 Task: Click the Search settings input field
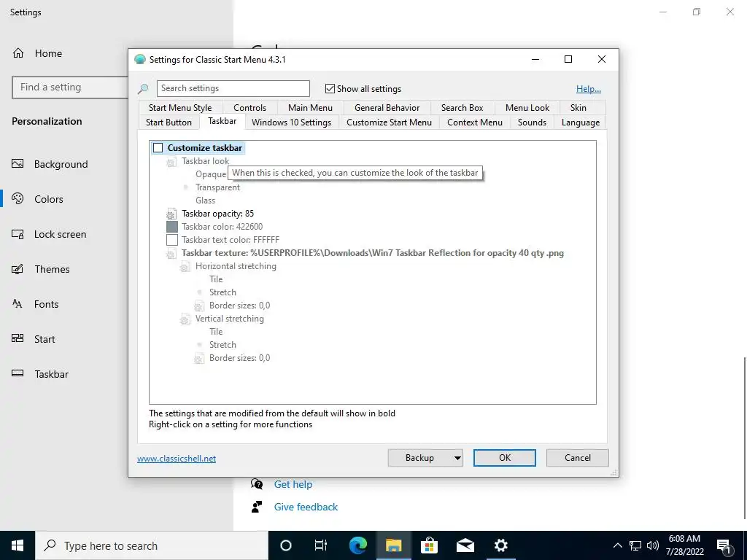pos(233,88)
